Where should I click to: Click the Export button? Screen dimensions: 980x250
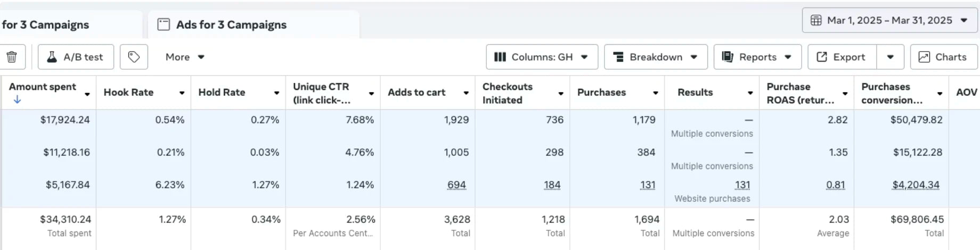tap(842, 57)
